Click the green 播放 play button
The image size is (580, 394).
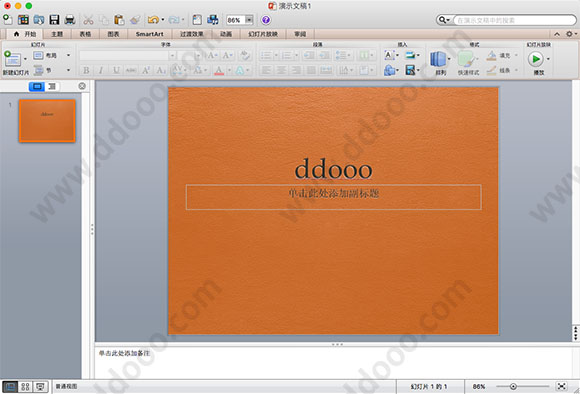pos(536,59)
